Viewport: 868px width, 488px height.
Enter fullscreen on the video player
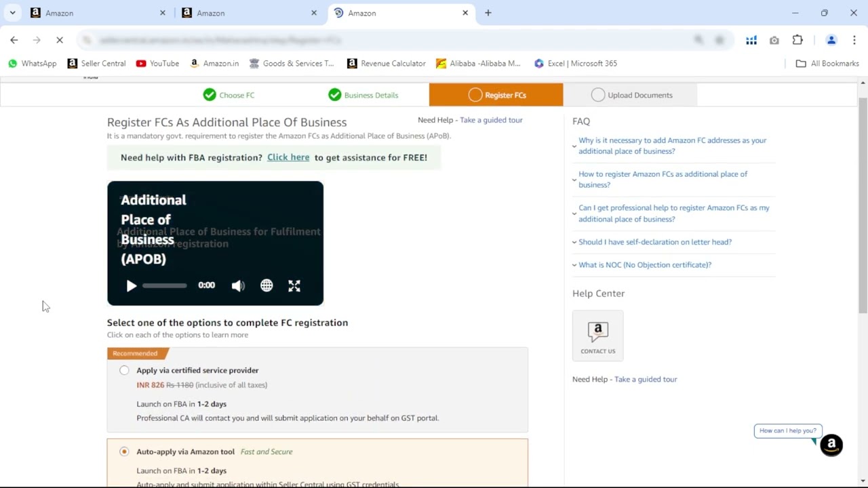[x=294, y=286]
